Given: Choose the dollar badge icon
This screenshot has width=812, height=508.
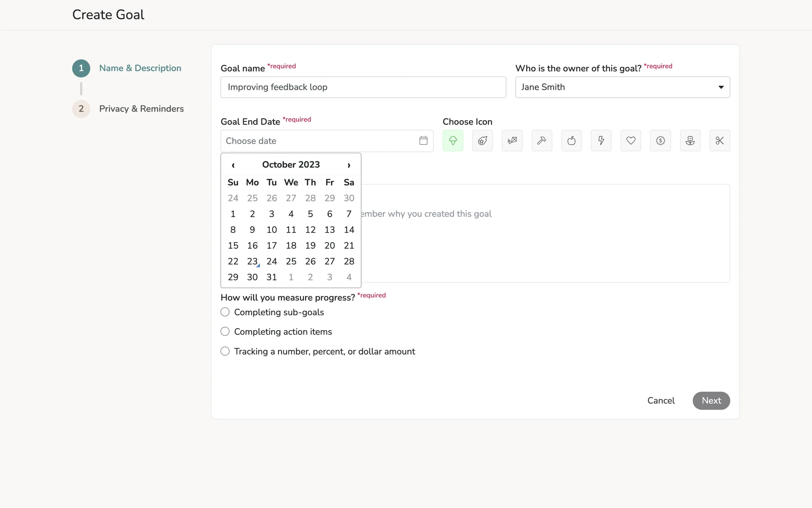Looking at the screenshot, I should tap(660, 141).
